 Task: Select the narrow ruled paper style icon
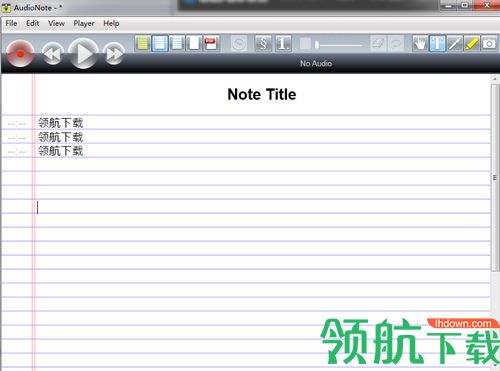pos(177,43)
